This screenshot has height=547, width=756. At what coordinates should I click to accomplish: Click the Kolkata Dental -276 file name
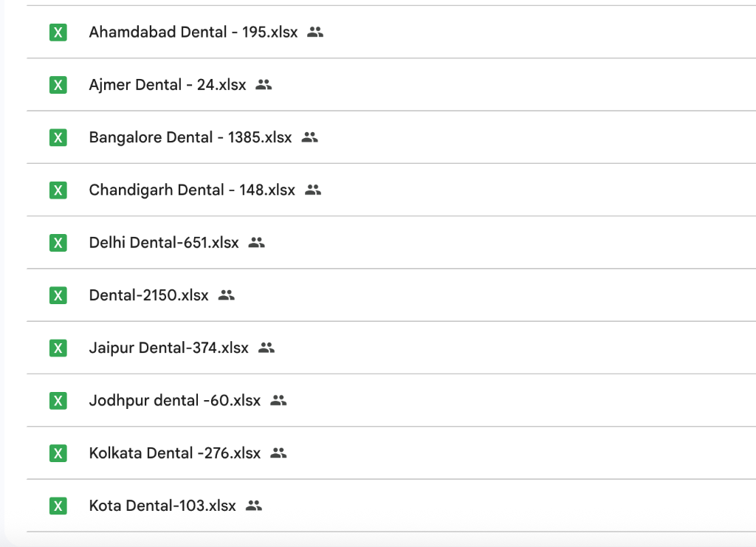tap(174, 453)
